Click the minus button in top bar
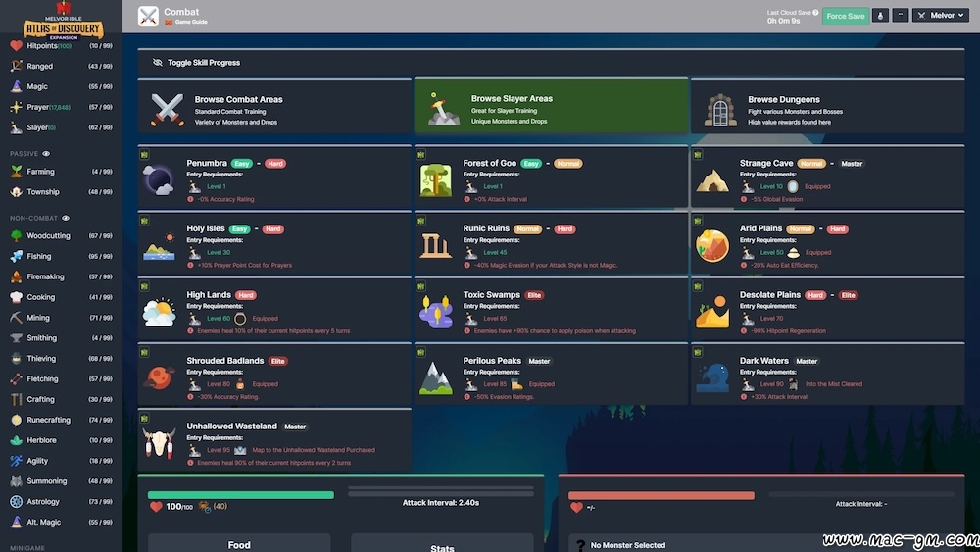980x552 pixels. [900, 16]
